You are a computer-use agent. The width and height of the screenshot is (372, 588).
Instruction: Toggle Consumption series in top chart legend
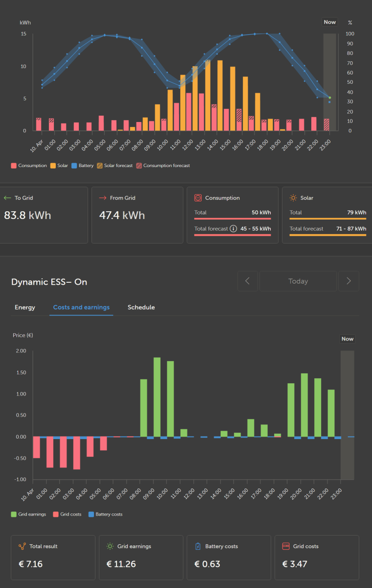click(x=29, y=166)
